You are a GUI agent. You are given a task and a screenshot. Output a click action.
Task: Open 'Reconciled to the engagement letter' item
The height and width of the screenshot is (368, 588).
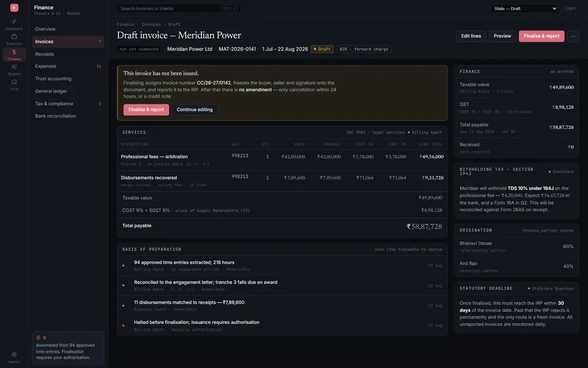click(282, 286)
